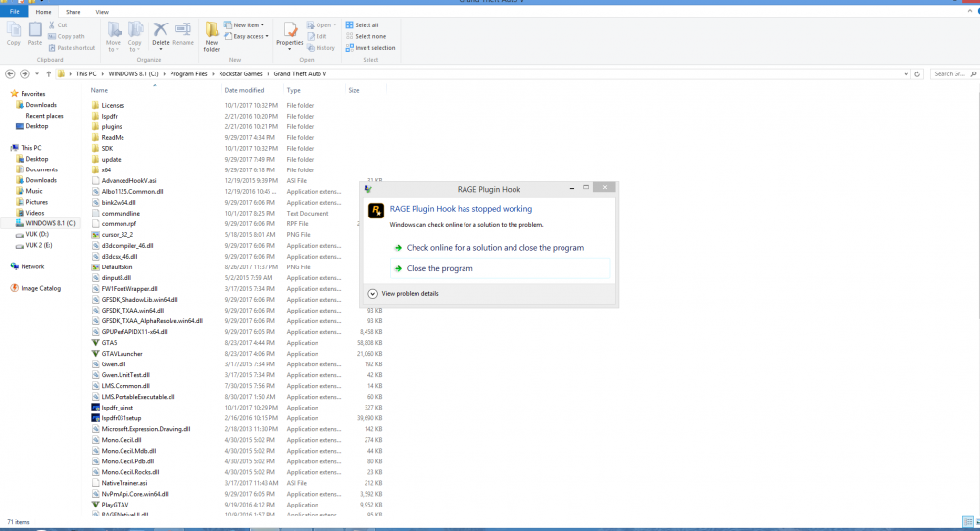
Task: Open Recent places in the navigation pane
Action: pyautogui.click(x=44, y=116)
